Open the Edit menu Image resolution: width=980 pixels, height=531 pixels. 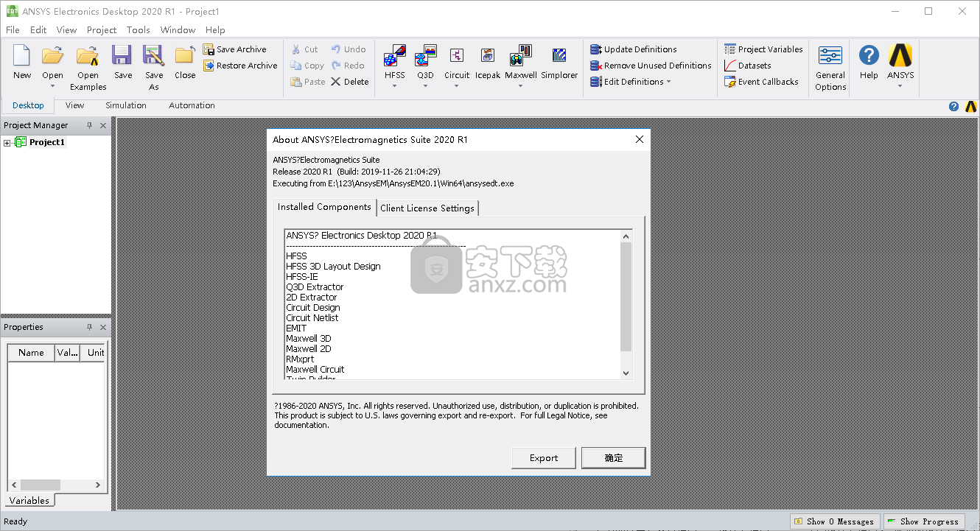click(x=38, y=30)
